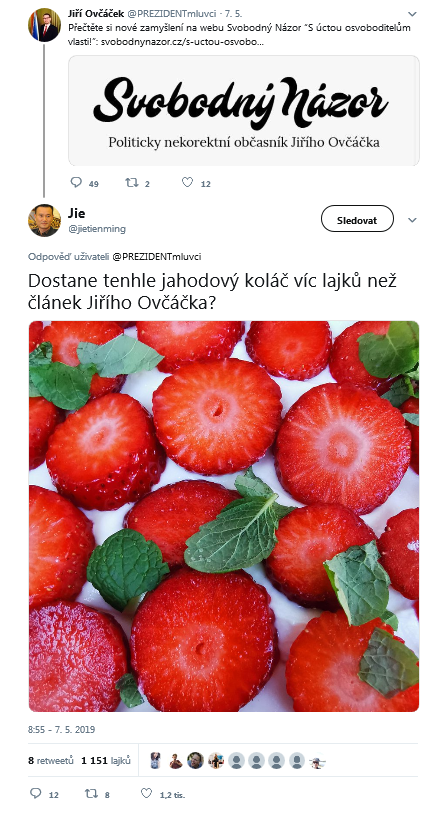Retweet Jiří Ovčáček's tweet
Screen dimensions: 445x819
point(132,182)
